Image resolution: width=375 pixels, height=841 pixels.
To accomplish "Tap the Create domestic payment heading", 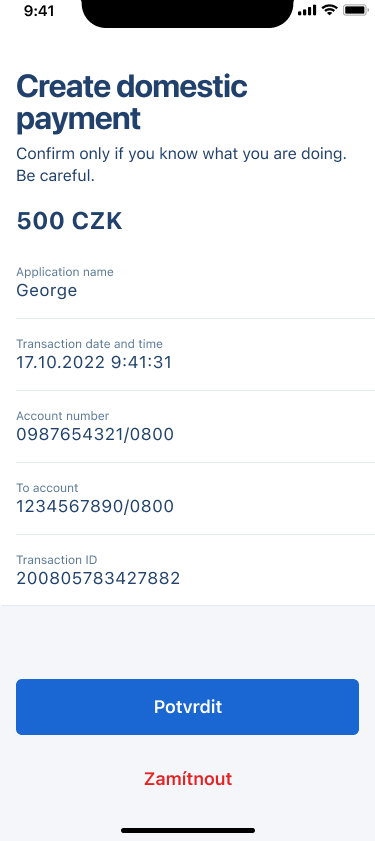I will pyautogui.click(x=132, y=103).
